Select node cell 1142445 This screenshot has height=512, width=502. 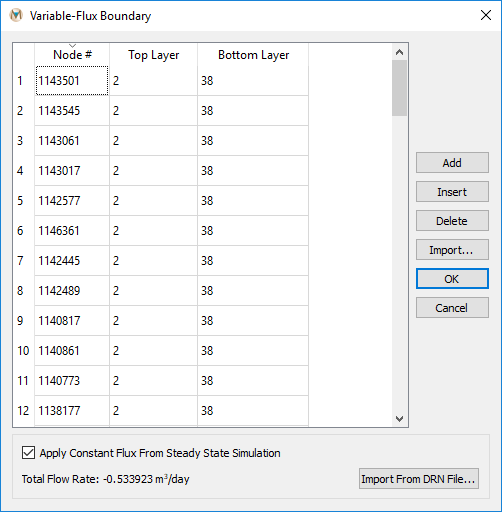pos(72,261)
